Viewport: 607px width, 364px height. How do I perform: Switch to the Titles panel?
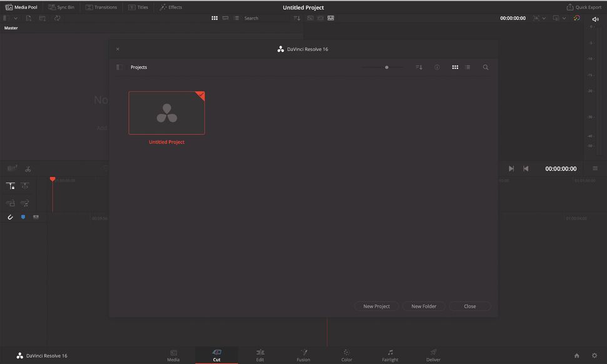(x=138, y=7)
